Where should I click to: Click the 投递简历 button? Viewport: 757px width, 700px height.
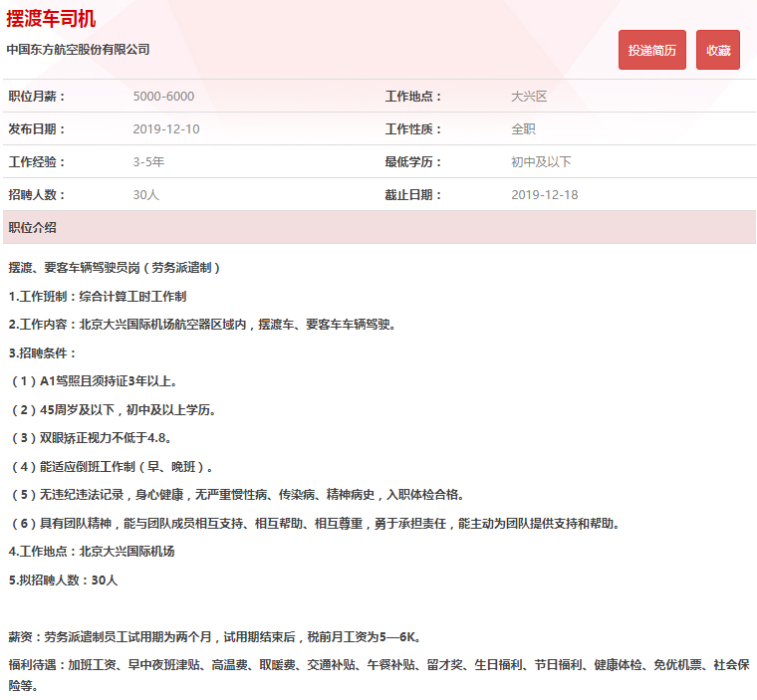click(651, 50)
